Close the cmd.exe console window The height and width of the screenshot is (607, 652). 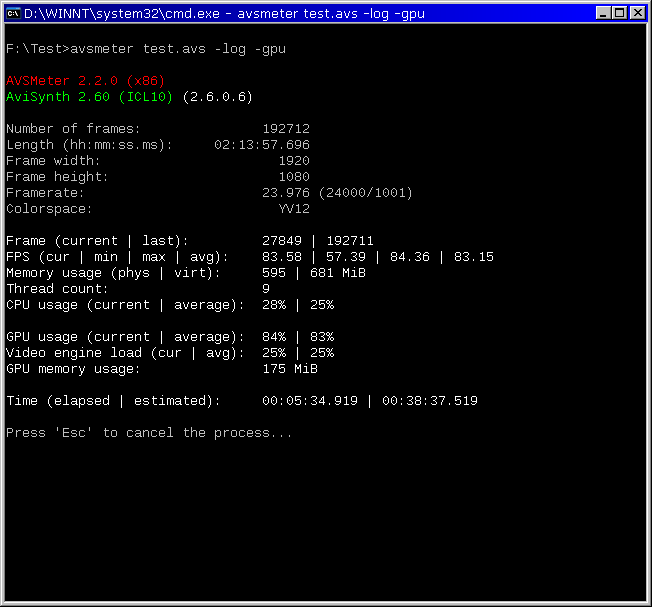[x=637, y=13]
